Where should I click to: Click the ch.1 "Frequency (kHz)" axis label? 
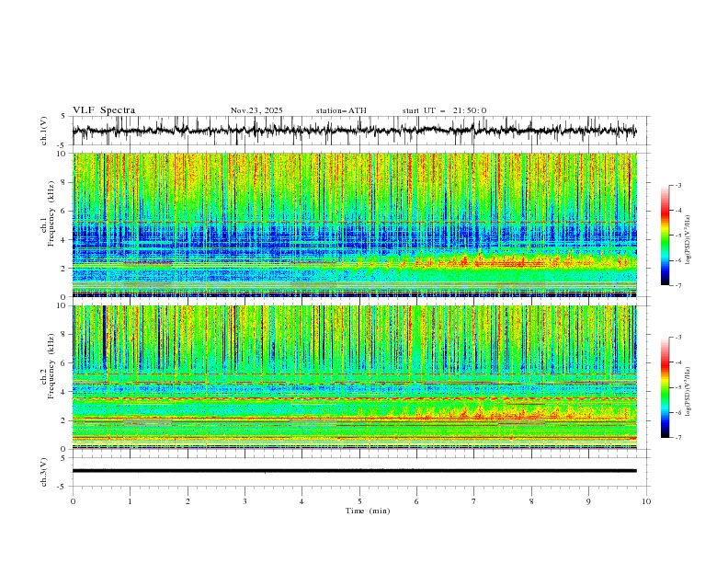tap(51, 213)
